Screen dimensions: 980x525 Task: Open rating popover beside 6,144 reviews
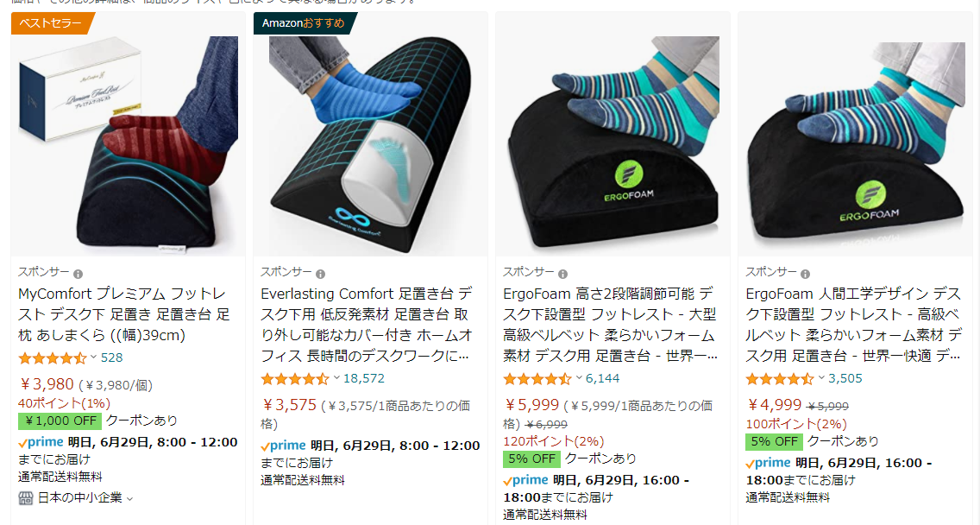[579, 378]
